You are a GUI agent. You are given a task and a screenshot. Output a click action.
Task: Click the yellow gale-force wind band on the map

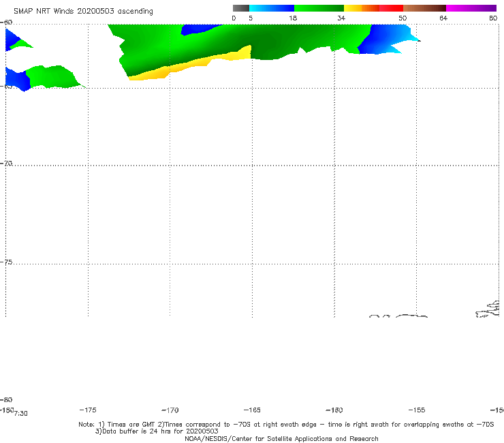193,64
